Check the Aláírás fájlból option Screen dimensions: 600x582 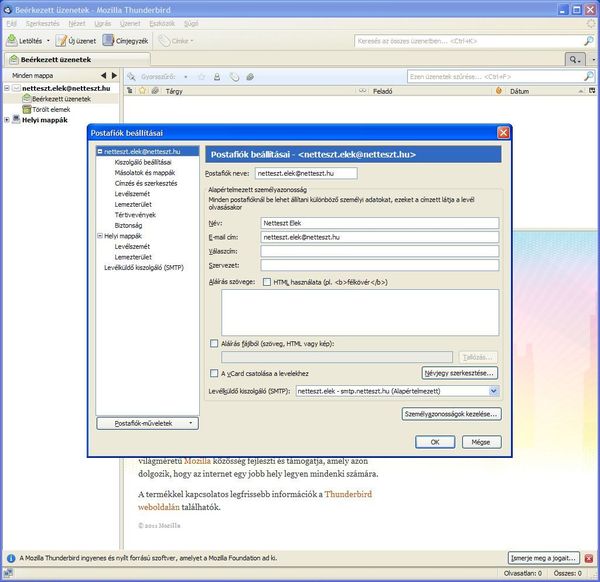[214, 343]
